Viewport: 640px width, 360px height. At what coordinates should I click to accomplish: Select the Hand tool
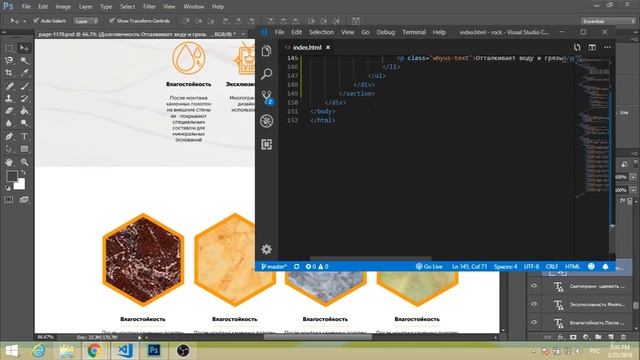click(9, 162)
